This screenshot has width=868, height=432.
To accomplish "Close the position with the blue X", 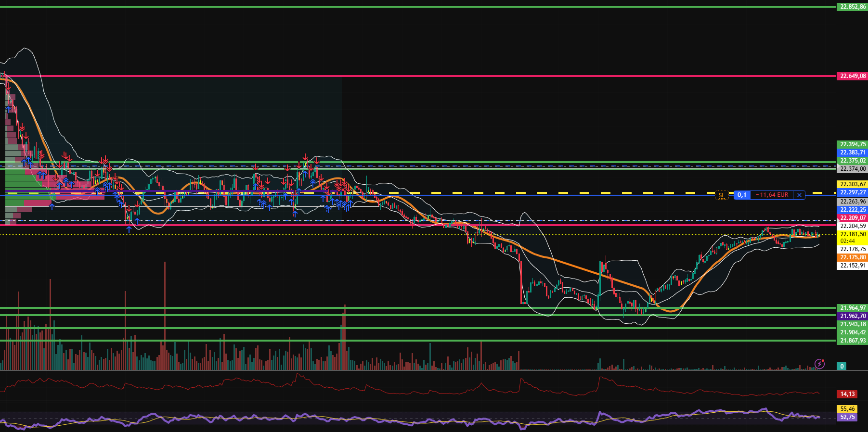I will pyautogui.click(x=800, y=195).
